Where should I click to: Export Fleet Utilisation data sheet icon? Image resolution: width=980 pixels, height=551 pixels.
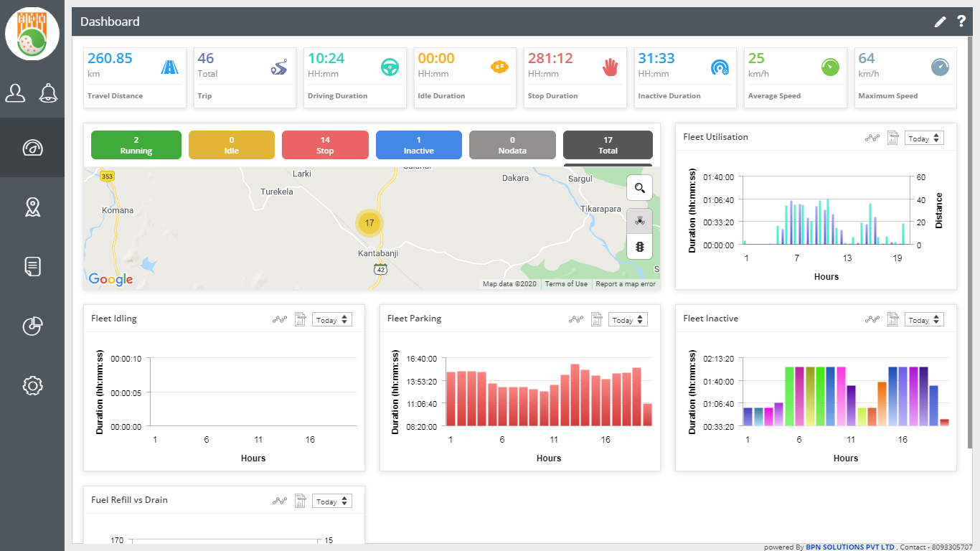tap(893, 138)
